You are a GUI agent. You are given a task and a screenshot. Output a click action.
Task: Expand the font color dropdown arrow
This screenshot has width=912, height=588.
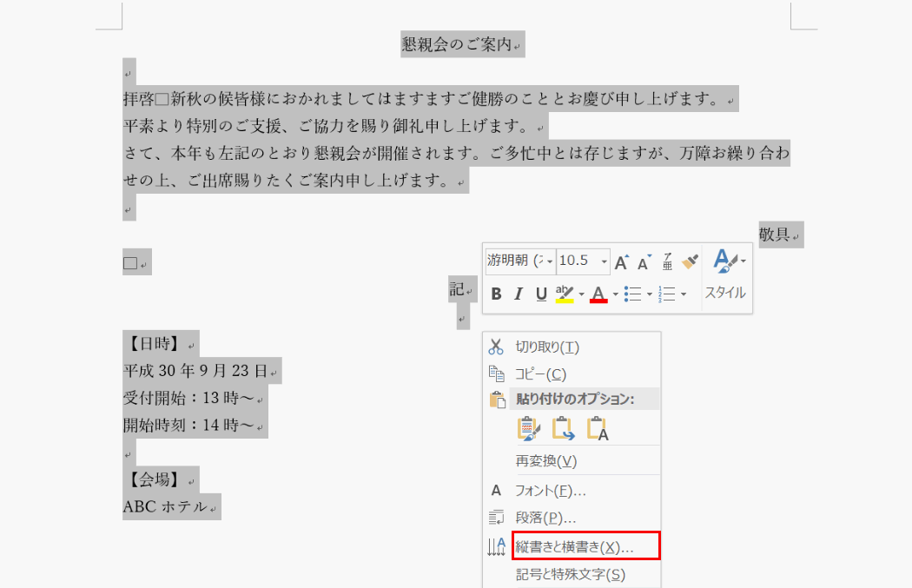616,294
